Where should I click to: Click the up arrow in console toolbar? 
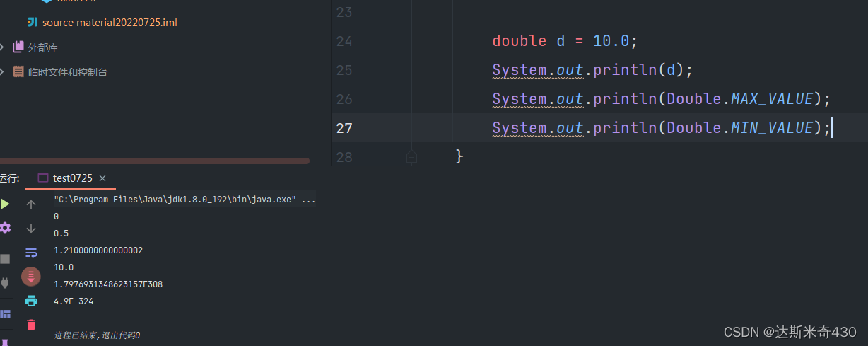pyautogui.click(x=31, y=204)
